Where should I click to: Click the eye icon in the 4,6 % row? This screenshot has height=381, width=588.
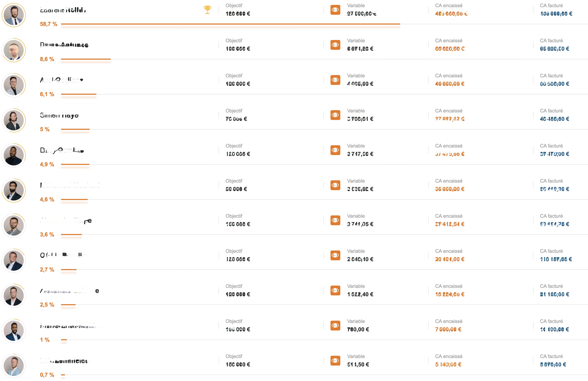[x=335, y=185]
